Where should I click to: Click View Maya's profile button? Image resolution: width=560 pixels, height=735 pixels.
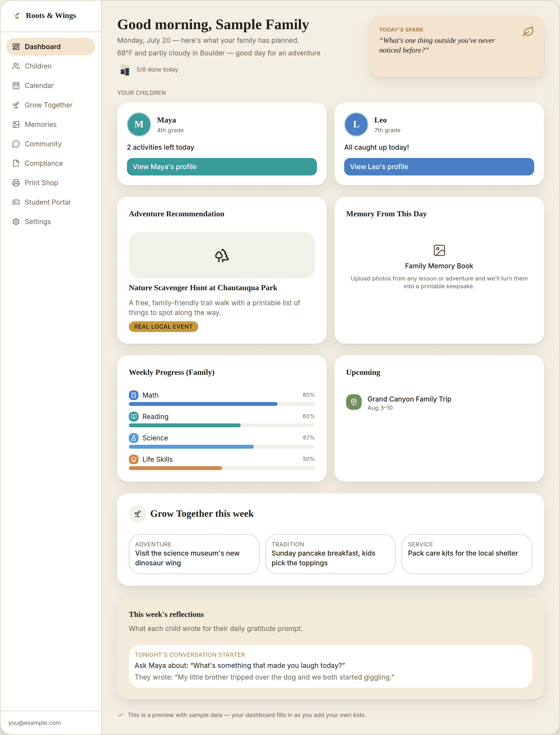point(222,167)
